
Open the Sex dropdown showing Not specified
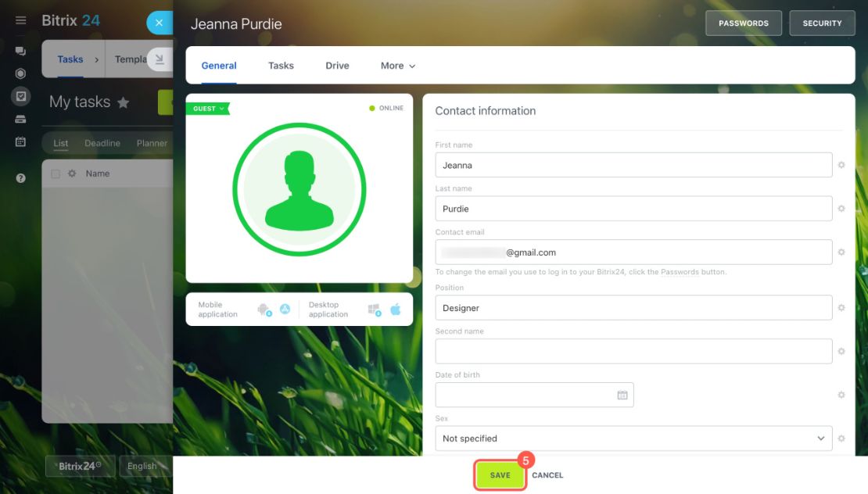pyautogui.click(x=633, y=439)
